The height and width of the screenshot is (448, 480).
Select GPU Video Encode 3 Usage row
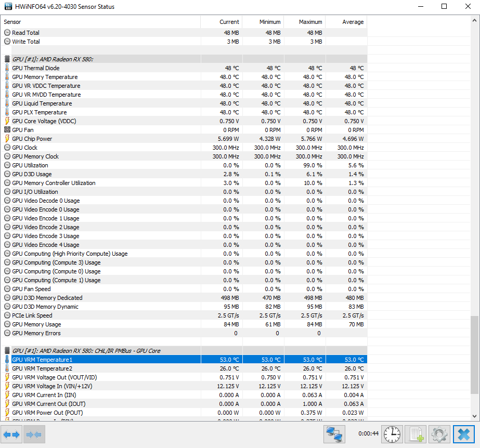pos(184,236)
